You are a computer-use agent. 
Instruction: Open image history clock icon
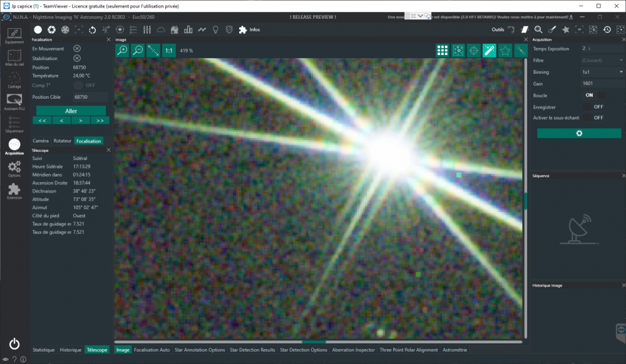click(x=607, y=29)
